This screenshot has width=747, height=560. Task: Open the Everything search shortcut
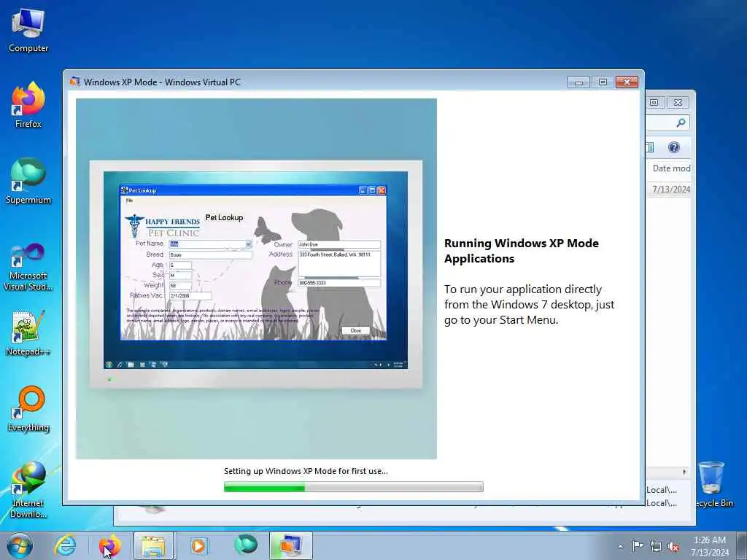(28, 409)
